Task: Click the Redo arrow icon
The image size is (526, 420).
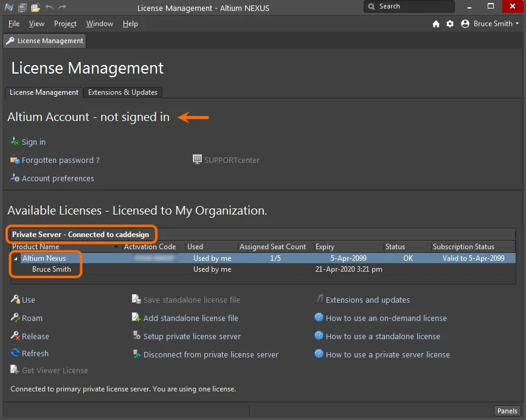Action: 62,7
